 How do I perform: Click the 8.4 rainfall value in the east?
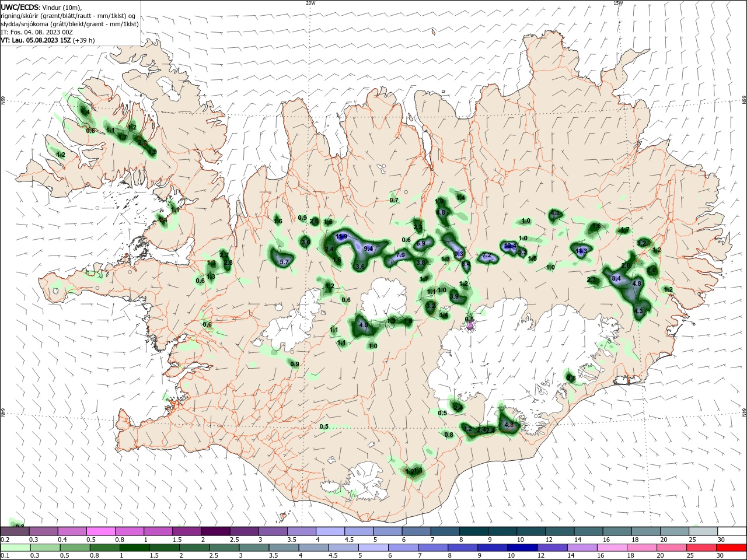616,279
